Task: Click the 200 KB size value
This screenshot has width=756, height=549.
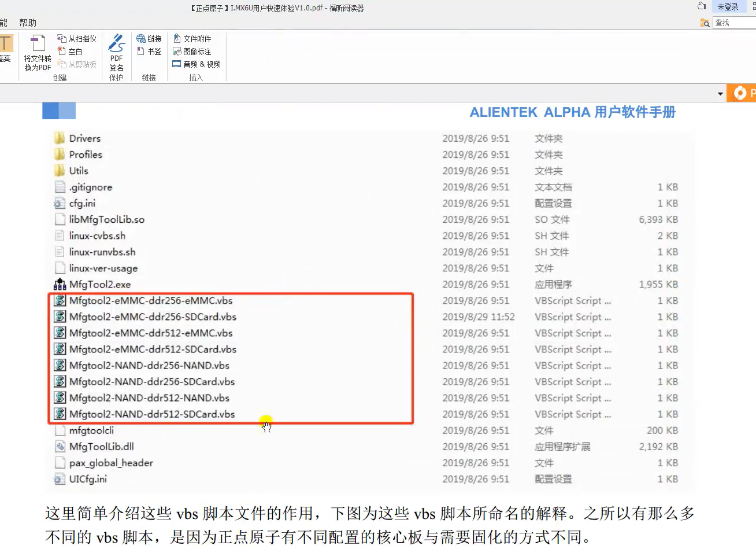Action: 662,430
